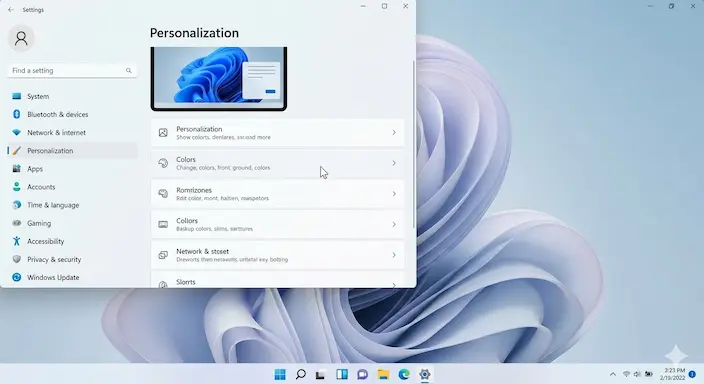Open Task View from taskbar
The height and width of the screenshot is (384, 704).
320,375
